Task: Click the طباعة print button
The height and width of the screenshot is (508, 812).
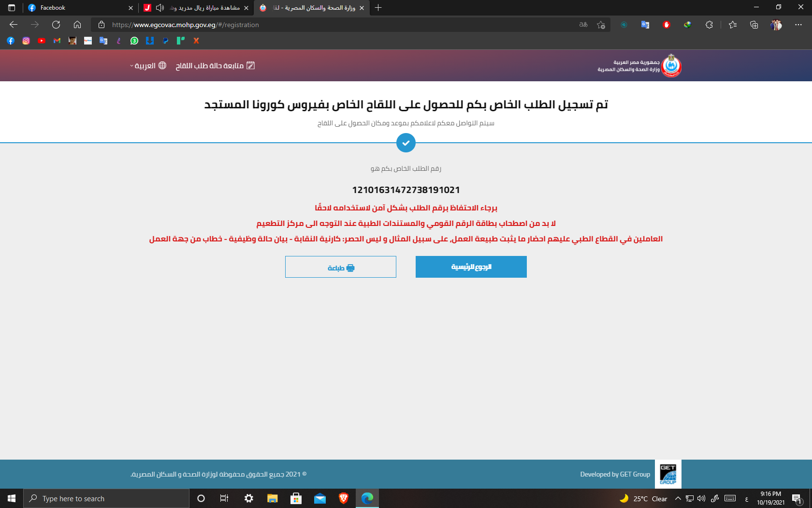Action: point(341,267)
